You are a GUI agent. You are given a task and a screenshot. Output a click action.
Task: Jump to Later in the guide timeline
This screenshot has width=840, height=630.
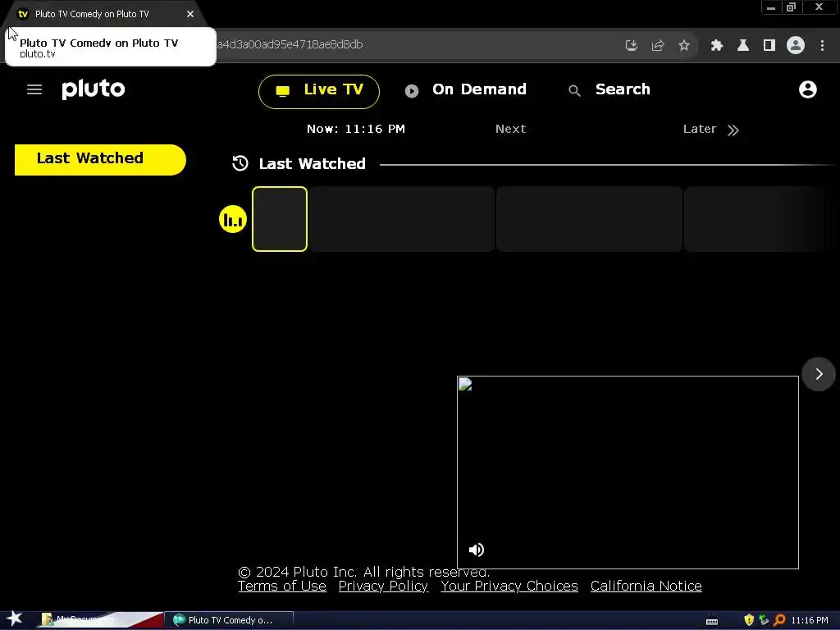[x=711, y=129]
